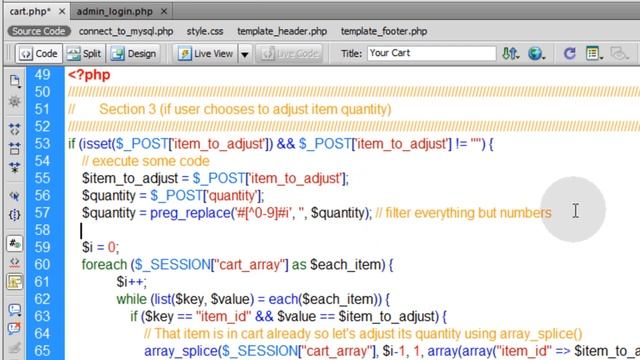The height and width of the screenshot is (360, 640).
Task: Click the Apply Comment icon
Action: pyautogui.click(x=15, y=310)
